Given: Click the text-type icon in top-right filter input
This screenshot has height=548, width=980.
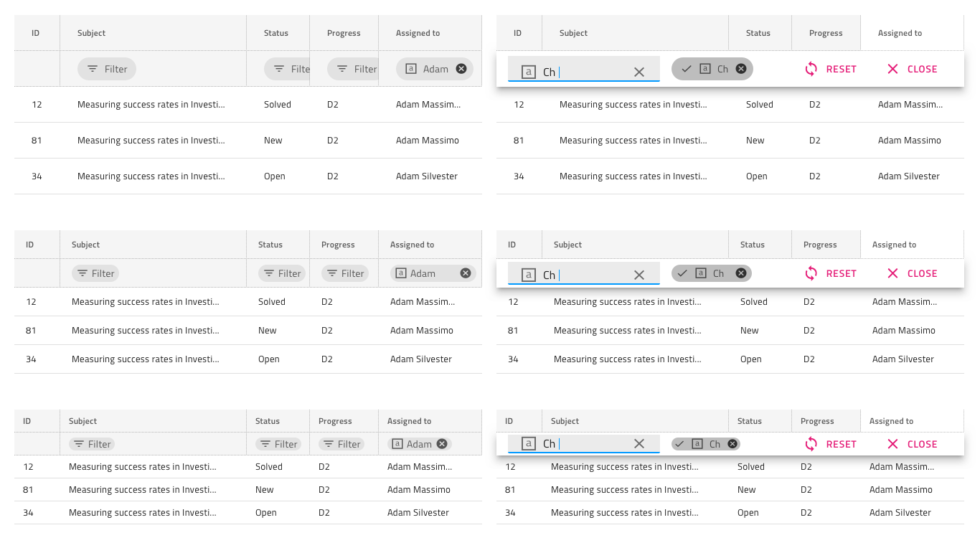Looking at the screenshot, I should click(x=529, y=72).
